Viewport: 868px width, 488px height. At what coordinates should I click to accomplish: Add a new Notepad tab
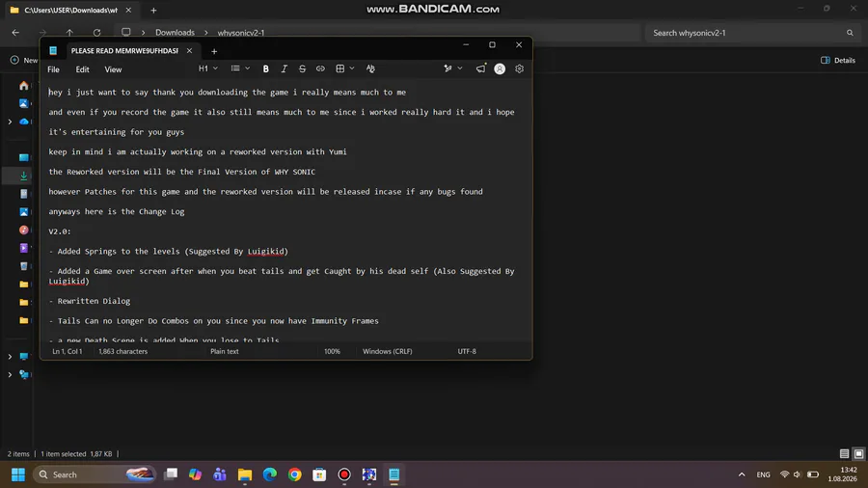click(x=214, y=51)
